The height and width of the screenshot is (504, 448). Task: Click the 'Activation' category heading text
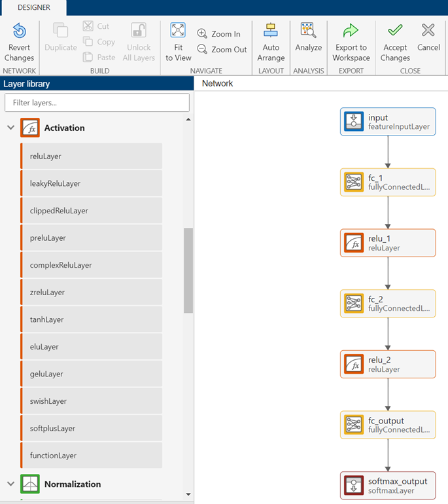point(65,128)
